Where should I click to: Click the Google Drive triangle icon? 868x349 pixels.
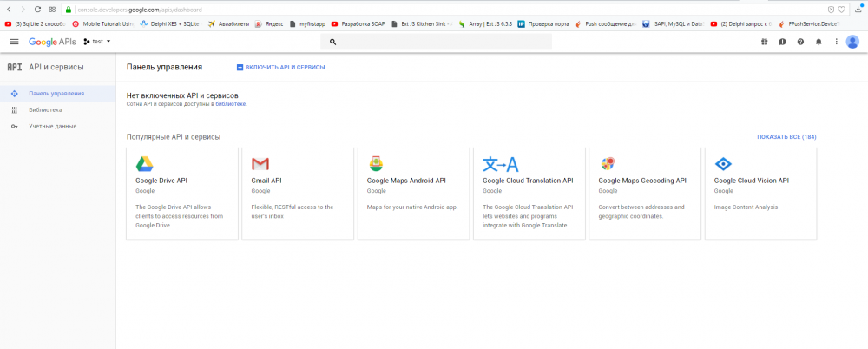pyautogui.click(x=144, y=164)
